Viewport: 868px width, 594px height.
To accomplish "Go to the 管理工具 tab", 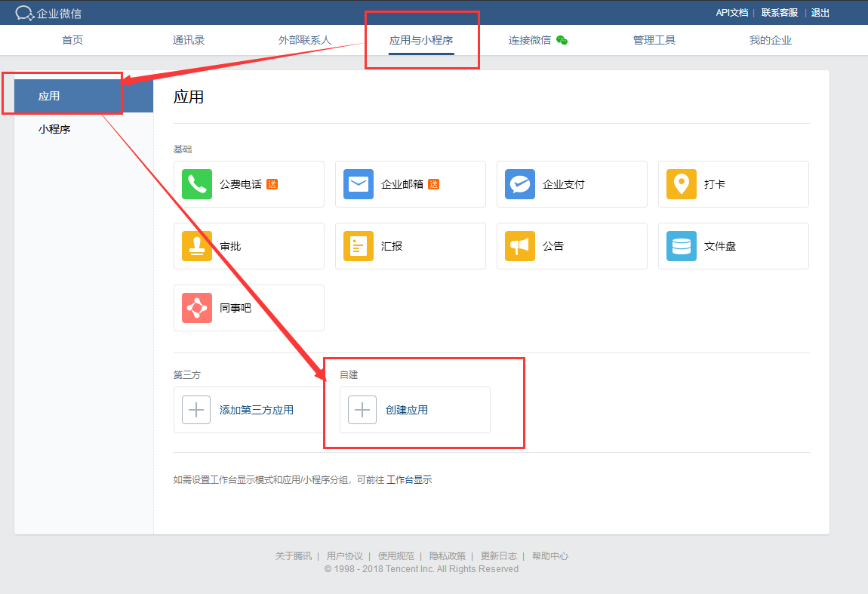I will tap(654, 40).
